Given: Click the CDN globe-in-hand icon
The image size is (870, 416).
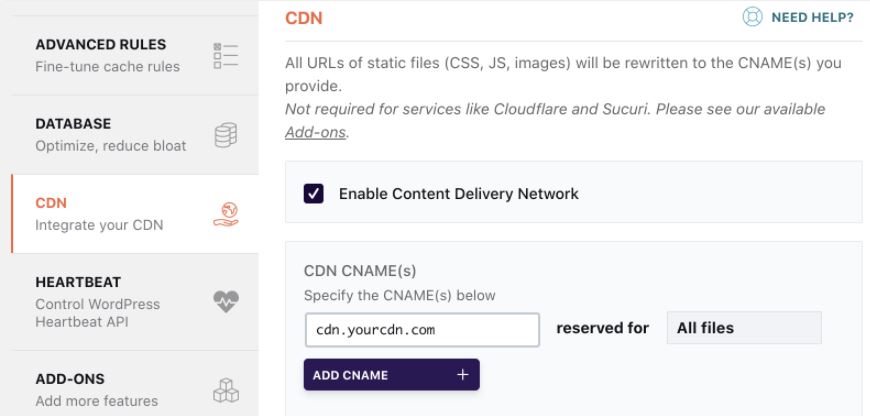Looking at the screenshot, I should (x=226, y=214).
